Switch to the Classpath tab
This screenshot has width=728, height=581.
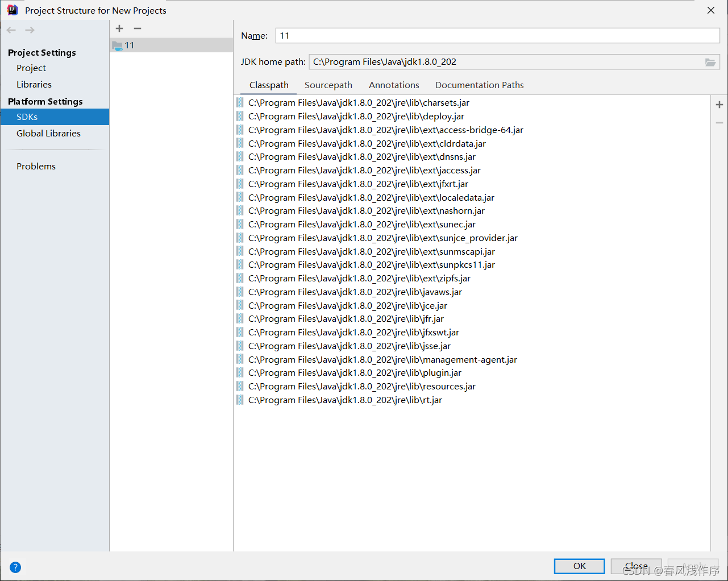click(269, 85)
